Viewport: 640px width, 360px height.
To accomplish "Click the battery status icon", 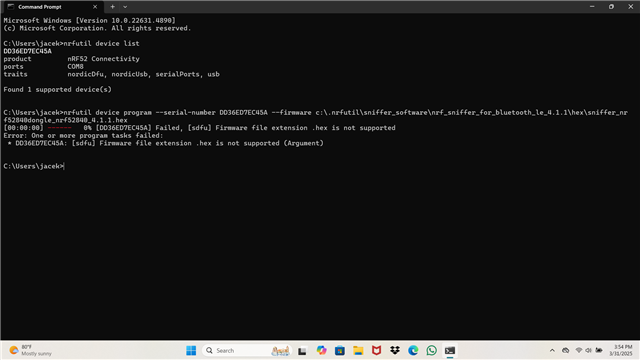I will click(x=599, y=350).
